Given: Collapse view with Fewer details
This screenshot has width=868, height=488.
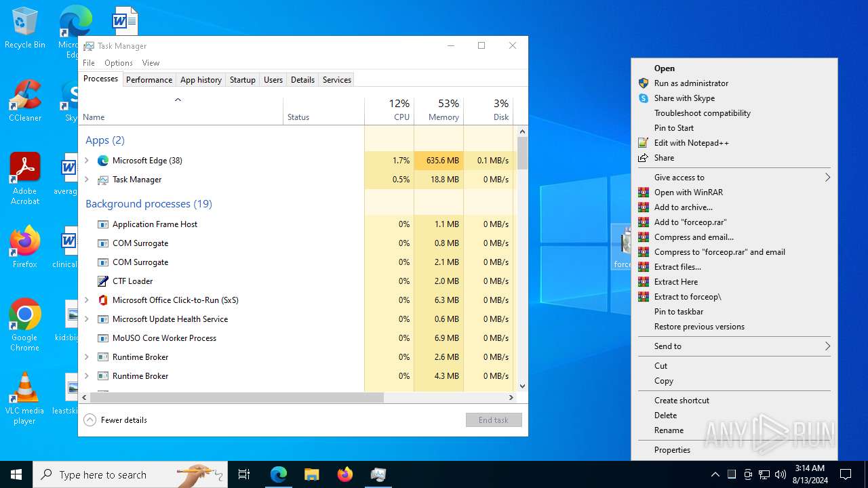Looking at the screenshot, I should 116,420.
